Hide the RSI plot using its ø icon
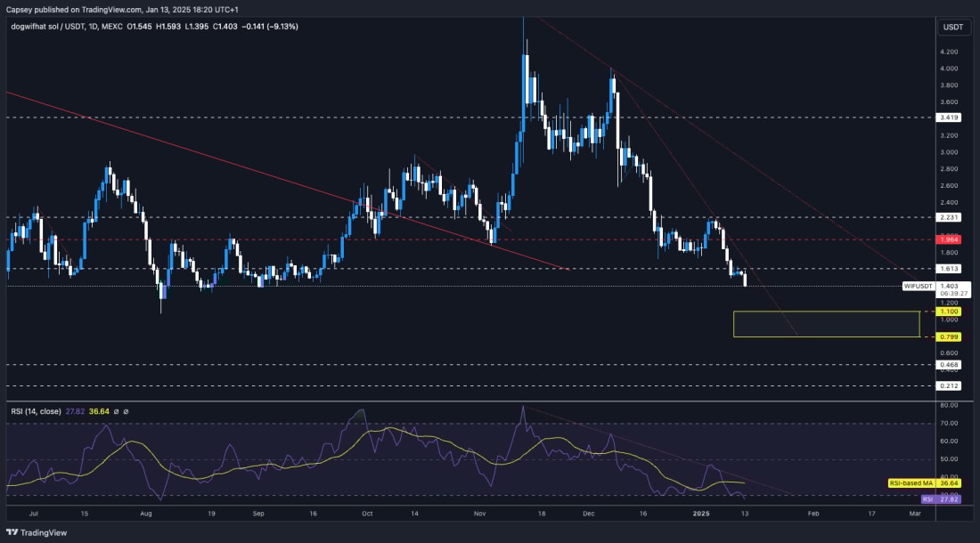The image size is (980, 543). click(x=117, y=411)
